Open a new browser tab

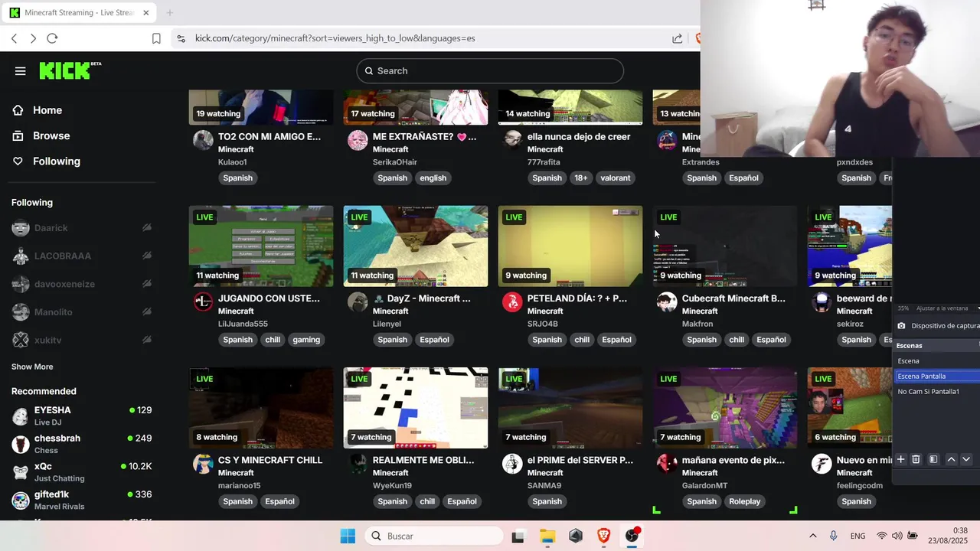[x=169, y=13]
